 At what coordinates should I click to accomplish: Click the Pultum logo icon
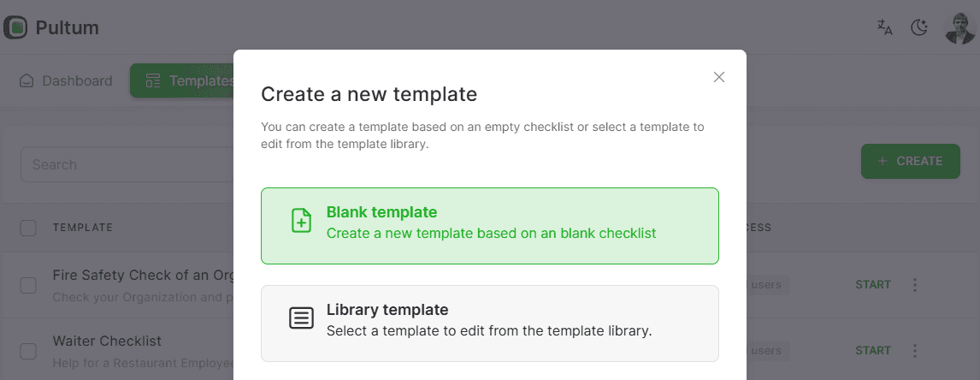click(15, 27)
